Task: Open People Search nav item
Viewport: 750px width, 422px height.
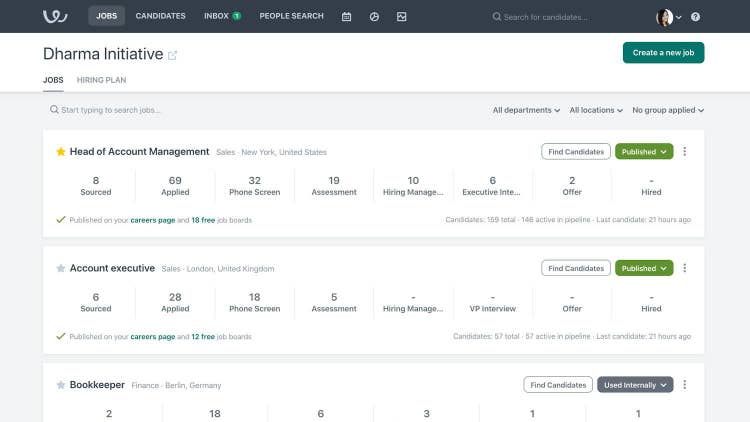Action: [291, 16]
